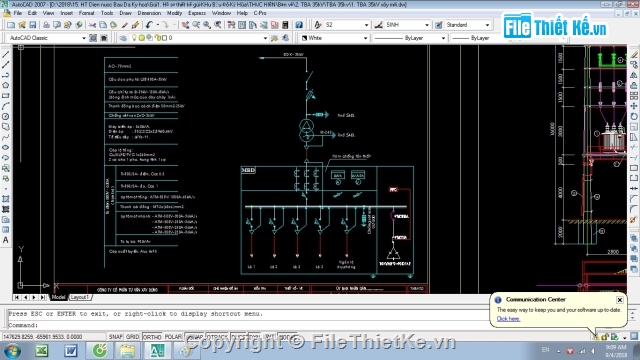
Task: Open the Standard table style dropdown
Action: (x=487, y=25)
